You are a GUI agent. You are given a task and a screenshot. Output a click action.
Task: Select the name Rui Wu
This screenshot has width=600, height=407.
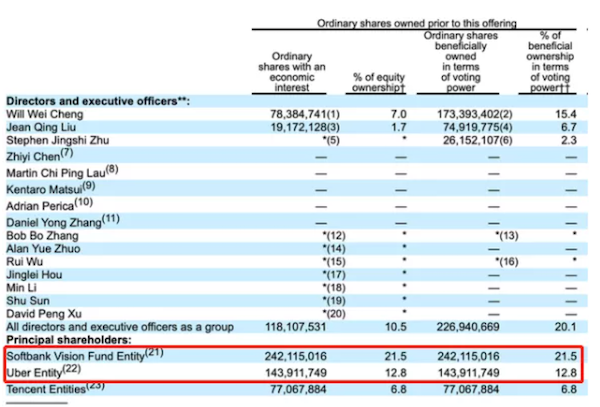click(x=24, y=262)
